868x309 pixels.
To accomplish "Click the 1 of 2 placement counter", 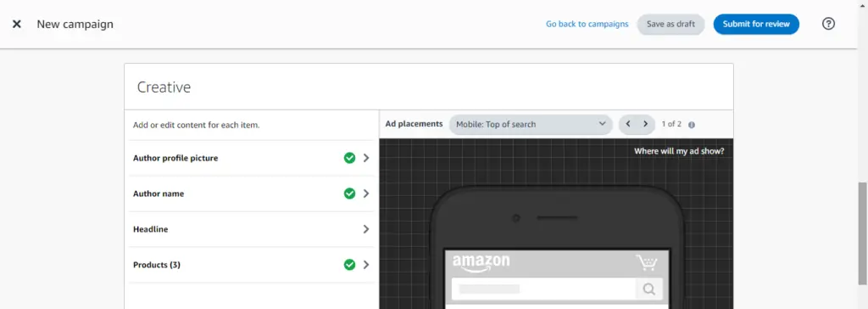I will (671, 124).
